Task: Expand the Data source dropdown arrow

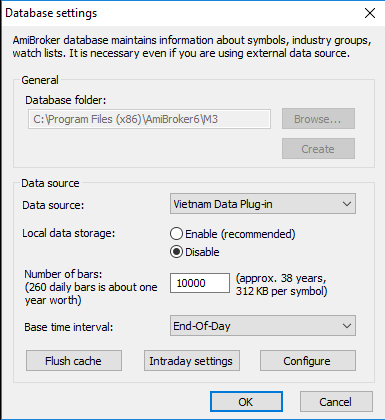Action: [x=347, y=204]
